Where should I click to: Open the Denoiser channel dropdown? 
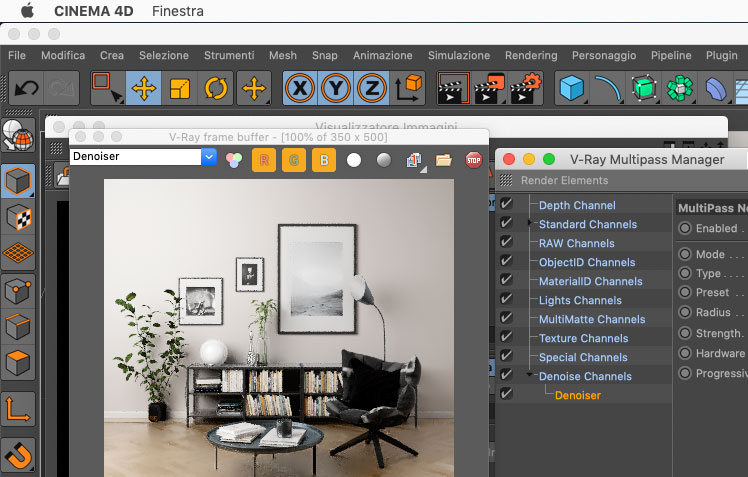(x=209, y=156)
